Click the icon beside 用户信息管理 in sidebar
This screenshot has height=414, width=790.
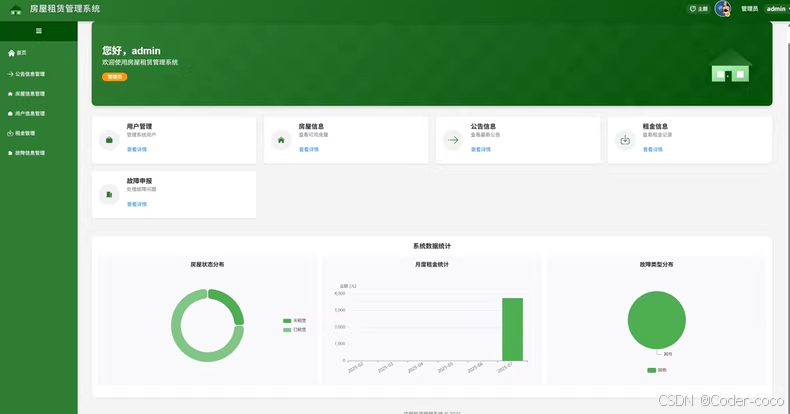tap(10, 114)
